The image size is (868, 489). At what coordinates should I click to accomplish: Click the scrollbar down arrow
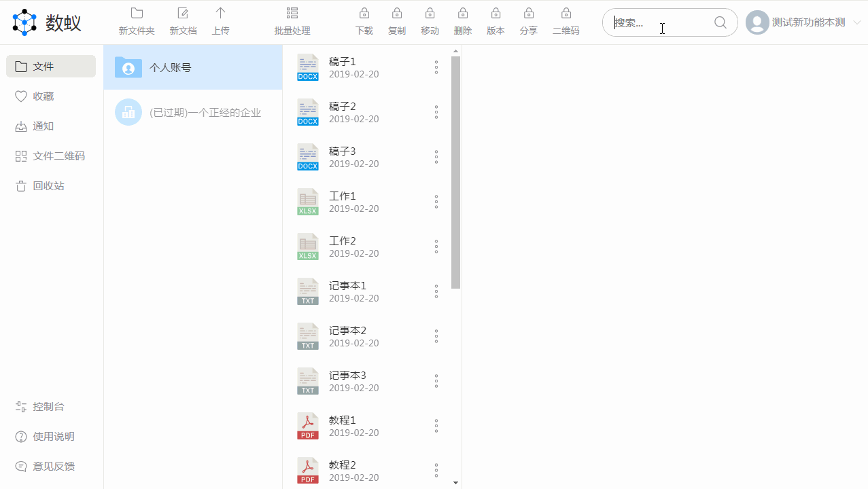click(x=456, y=483)
